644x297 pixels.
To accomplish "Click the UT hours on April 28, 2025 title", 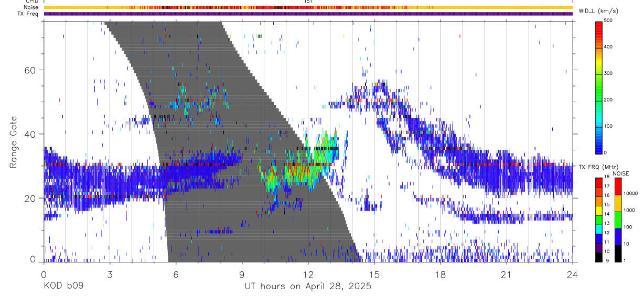I will [x=308, y=286].
